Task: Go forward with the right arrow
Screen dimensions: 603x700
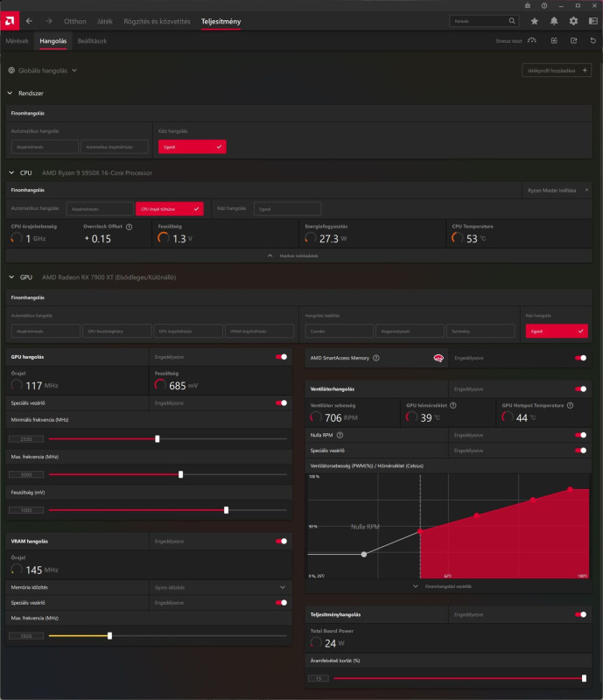Action: pyautogui.click(x=49, y=21)
